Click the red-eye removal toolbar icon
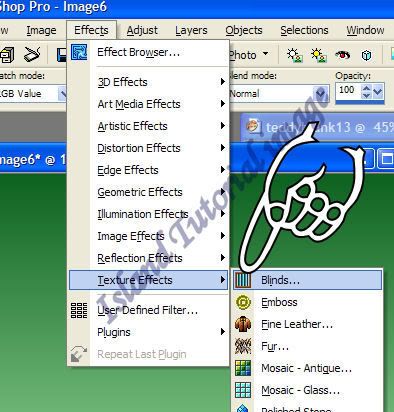 [343, 55]
